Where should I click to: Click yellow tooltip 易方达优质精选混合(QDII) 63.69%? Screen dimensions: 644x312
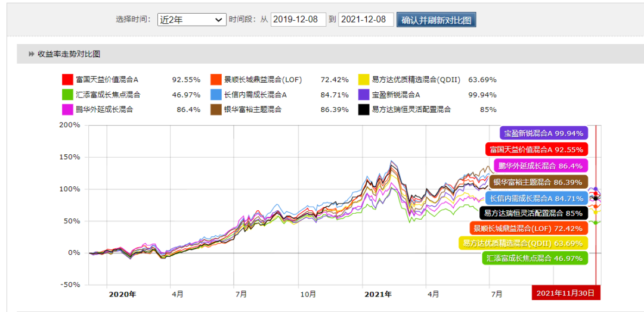point(524,244)
